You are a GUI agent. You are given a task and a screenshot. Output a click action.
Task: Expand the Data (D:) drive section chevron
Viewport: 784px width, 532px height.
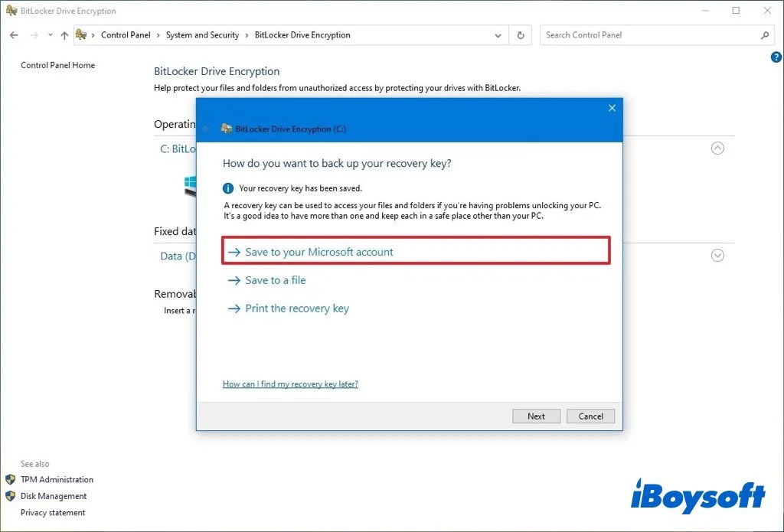(717, 256)
